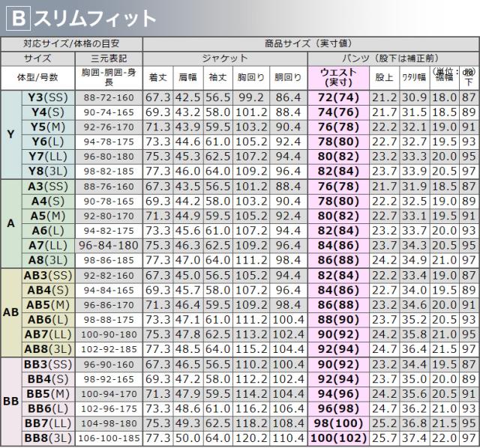
Task: Click the ウエスト(実寸) pink column header
Action: pyautogui.click(x=338, y=78)
